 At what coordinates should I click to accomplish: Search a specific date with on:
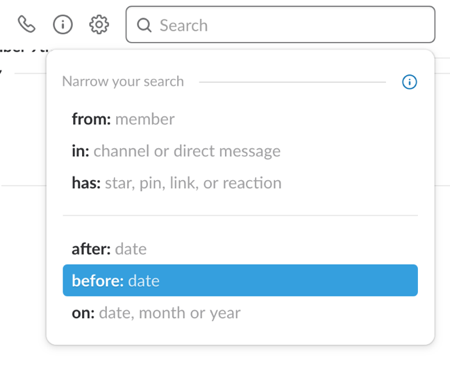(240, 313)
